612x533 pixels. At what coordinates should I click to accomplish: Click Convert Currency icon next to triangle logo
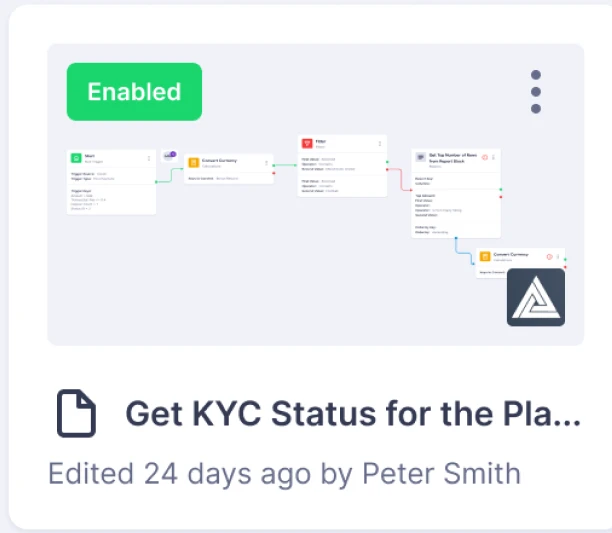click(x=485, y=258)
